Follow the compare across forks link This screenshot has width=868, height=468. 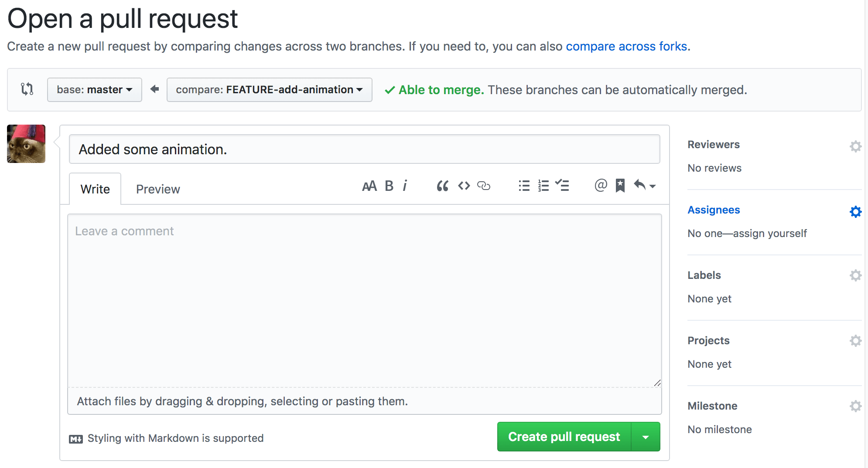(x=626, y=46)
